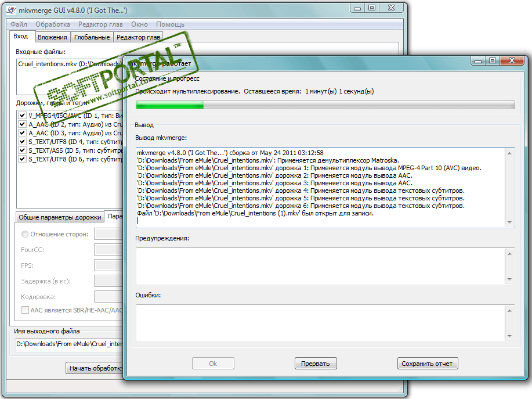532x399 pixels.
Task: Click scroll-down arrow of mkvmerge output box
Action: point(509,222)
